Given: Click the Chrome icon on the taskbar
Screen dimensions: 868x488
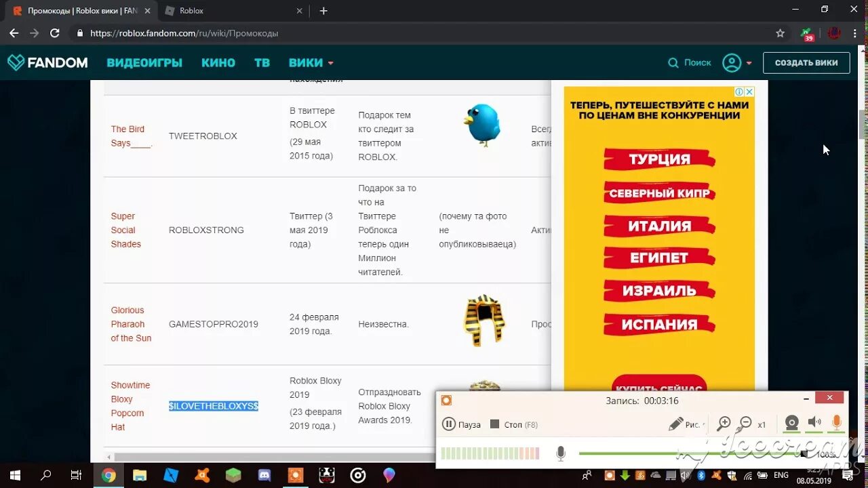Looking at the screenshot, I should pos(108,475).
